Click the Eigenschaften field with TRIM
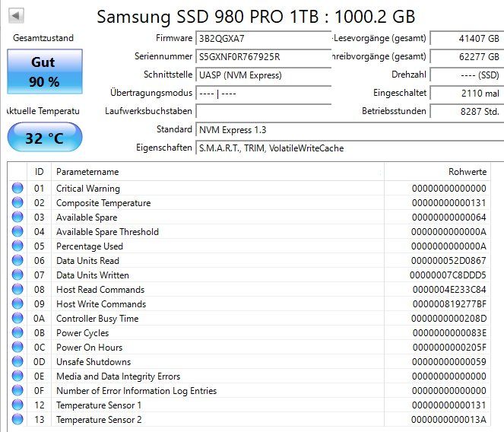Viewport: 504px width, 432px height. [350, 148]
